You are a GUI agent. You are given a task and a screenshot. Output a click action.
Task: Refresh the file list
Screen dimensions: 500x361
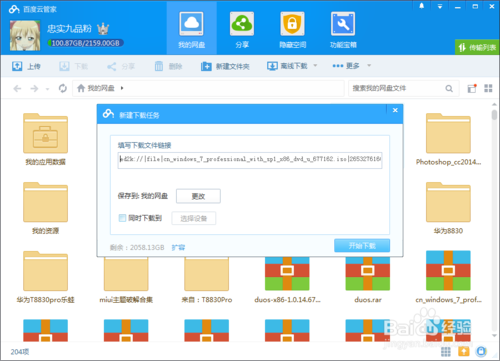click(63, 88)
